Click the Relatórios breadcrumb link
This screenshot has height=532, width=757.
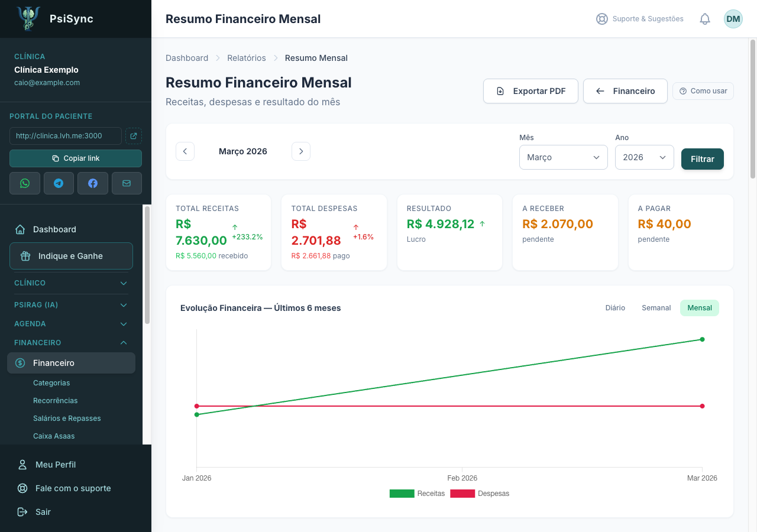click(x=247, y=58)
